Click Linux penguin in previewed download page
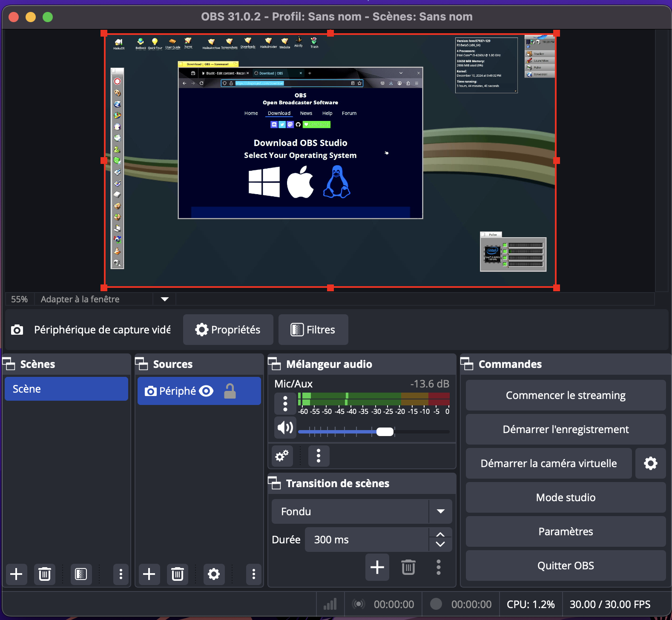This screenshot has height=620, width=672. click(336, 182)
